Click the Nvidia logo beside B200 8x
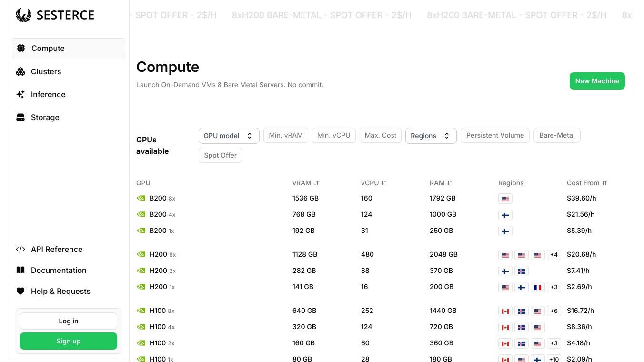Viewport: 644px width, 362px height. coord(141,198)
